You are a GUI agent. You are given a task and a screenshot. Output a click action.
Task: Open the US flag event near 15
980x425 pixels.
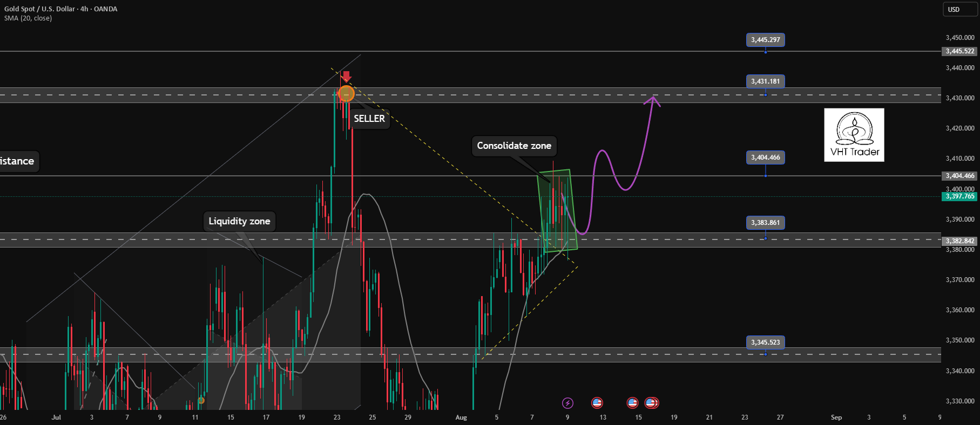[x=632, y=403]
